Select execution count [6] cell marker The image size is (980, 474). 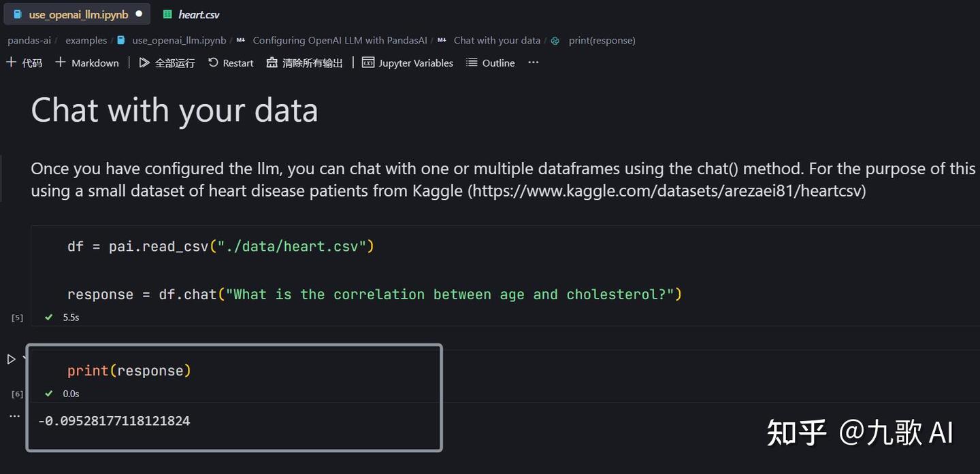(x=16, y=393)
